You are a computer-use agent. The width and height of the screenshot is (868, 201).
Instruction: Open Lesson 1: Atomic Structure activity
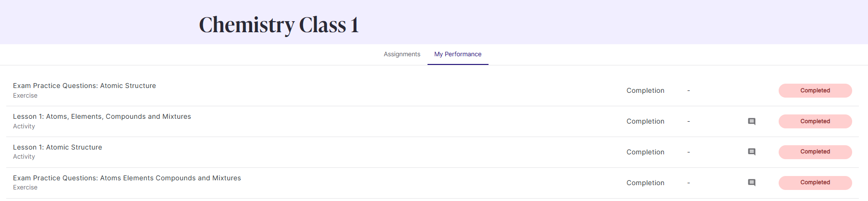pyautogui.click(x=58, y=147)
